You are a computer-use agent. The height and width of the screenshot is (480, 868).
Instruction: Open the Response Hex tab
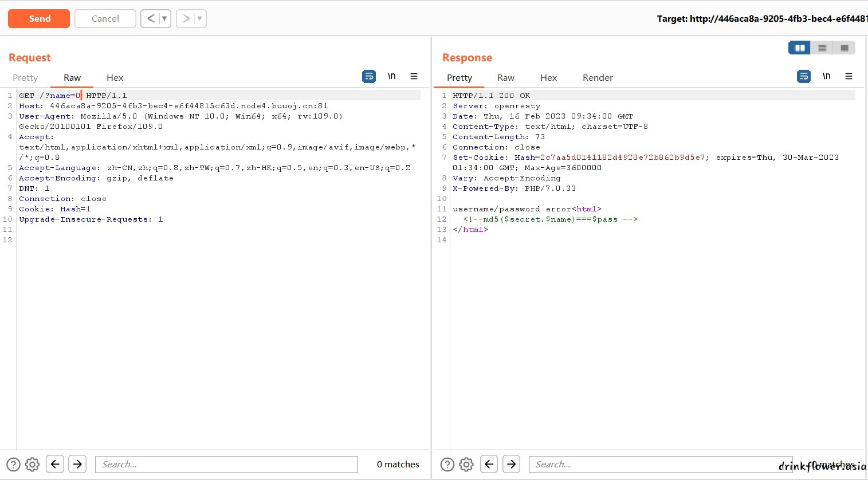tap(548, 77)
